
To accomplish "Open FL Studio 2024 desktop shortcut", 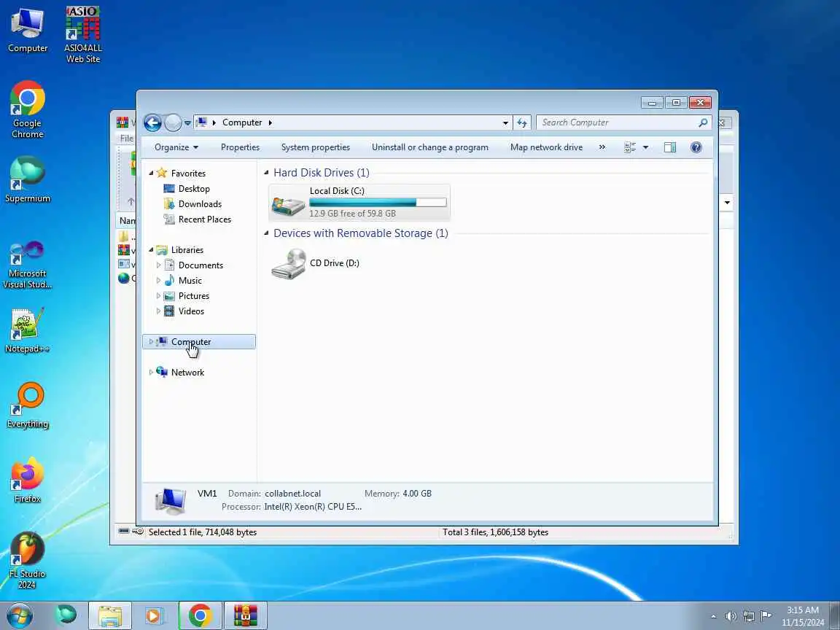I will (x=27, y=561).
